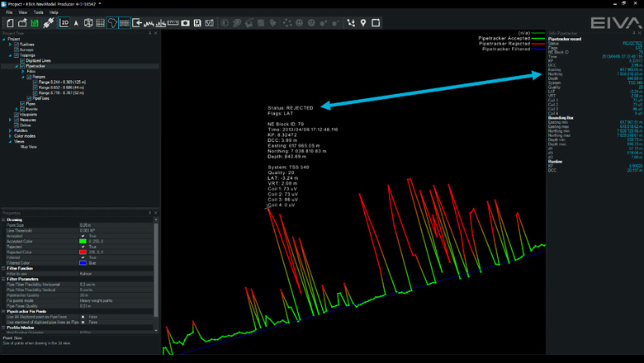The image size is (644, 363).
Task: Collapse the Ranges tree node
Action: 23,77
